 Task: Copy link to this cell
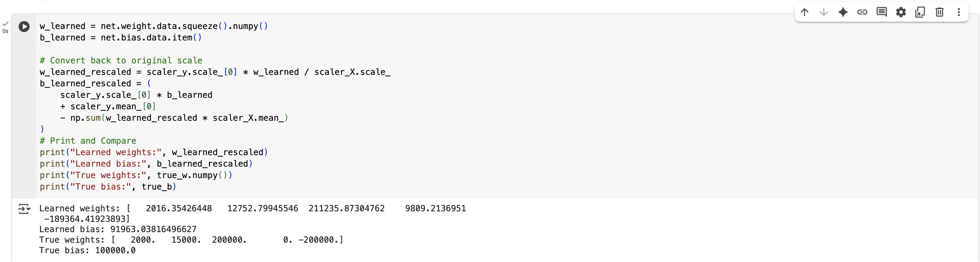(x=862, y=12)
